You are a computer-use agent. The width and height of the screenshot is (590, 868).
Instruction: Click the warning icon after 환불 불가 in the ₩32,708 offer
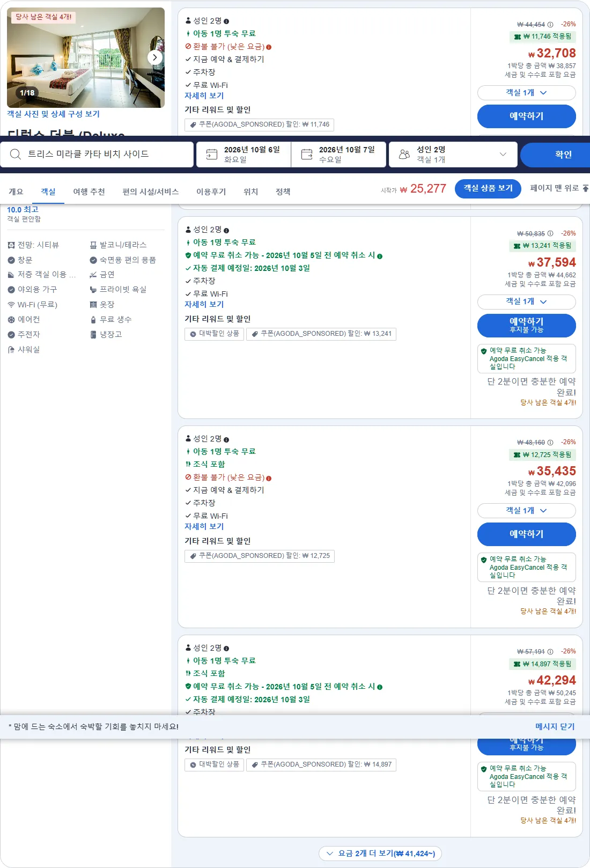(x=269, y=47)
